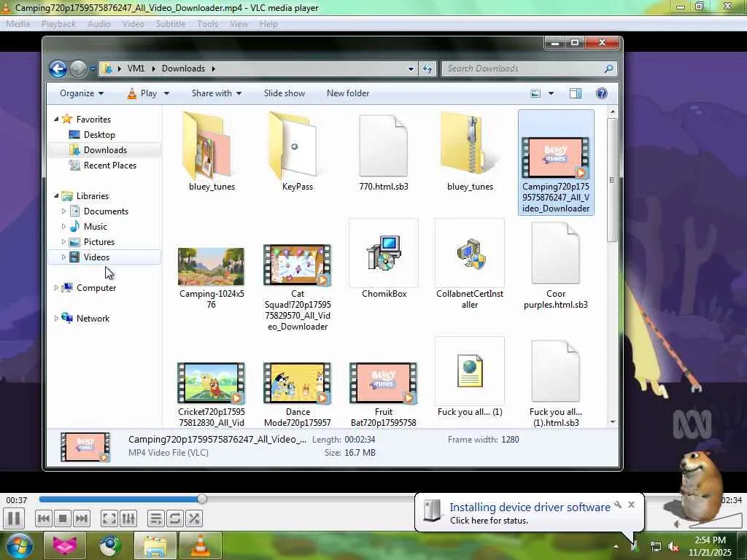Select the Dance Mode video thumbnail
The image size is (747, 560).
298,384
